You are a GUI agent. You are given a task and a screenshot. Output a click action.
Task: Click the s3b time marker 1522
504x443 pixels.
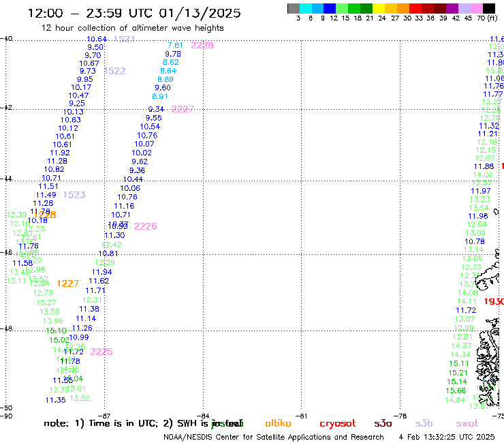114,71
